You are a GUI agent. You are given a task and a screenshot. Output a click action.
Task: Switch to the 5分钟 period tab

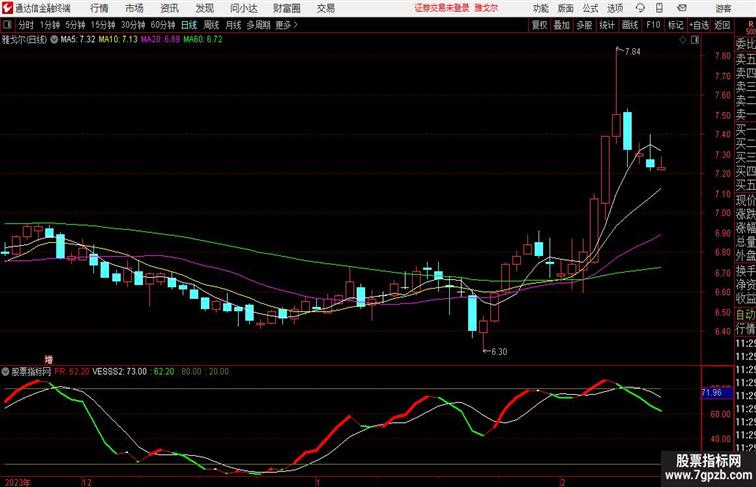point(75,25)
